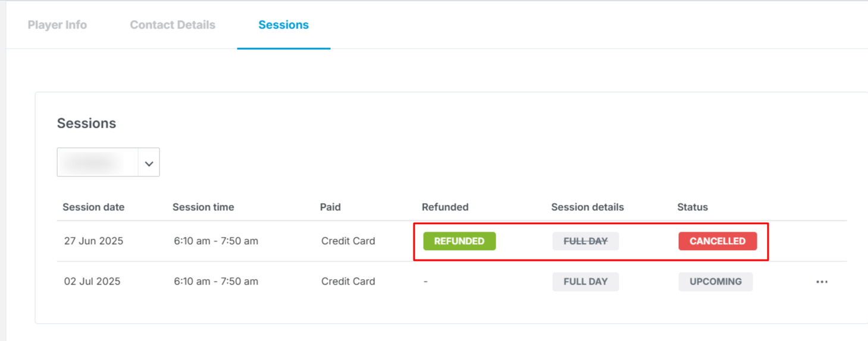Open the Contact Details tab
This screenshot has height=341, width=868.
pos(173,25)
